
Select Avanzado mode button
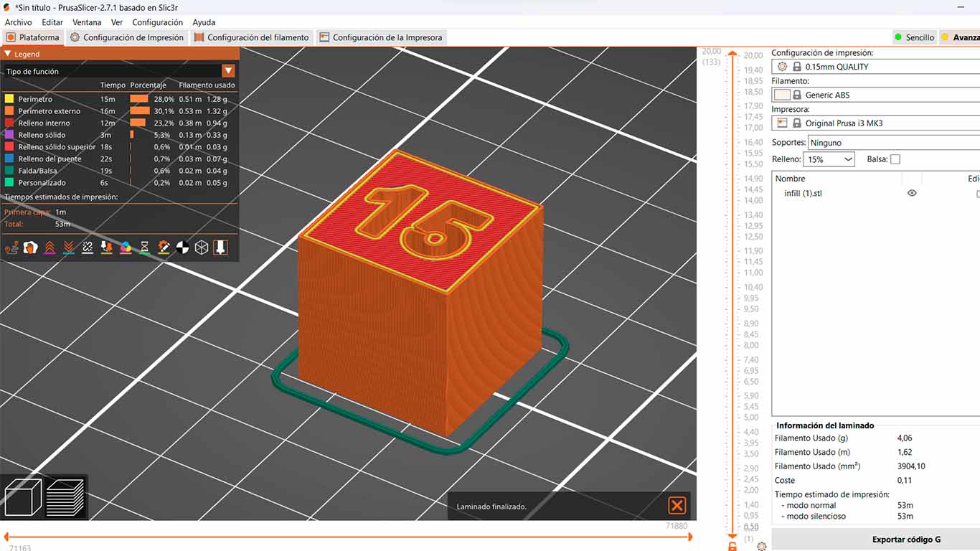coord(960,37)
